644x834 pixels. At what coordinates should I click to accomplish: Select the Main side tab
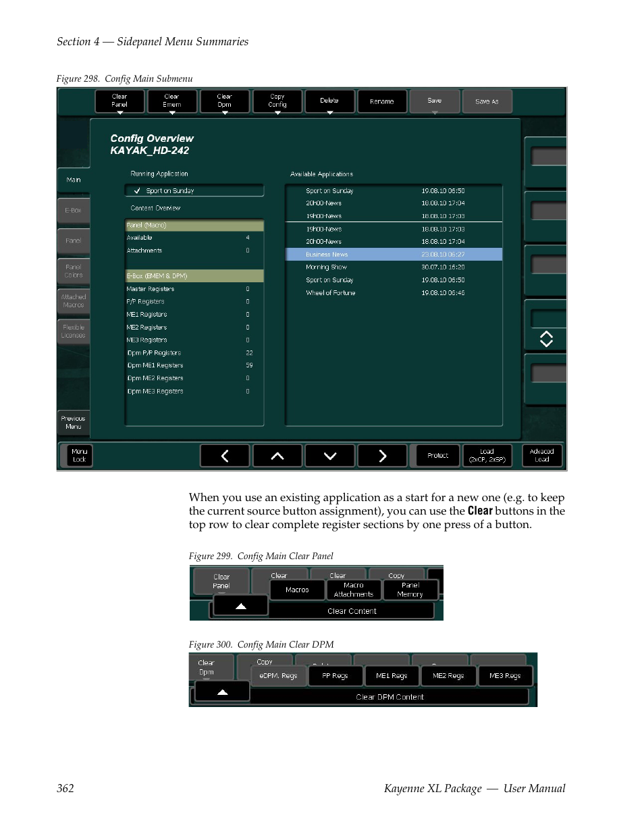[x=74, y=180]
